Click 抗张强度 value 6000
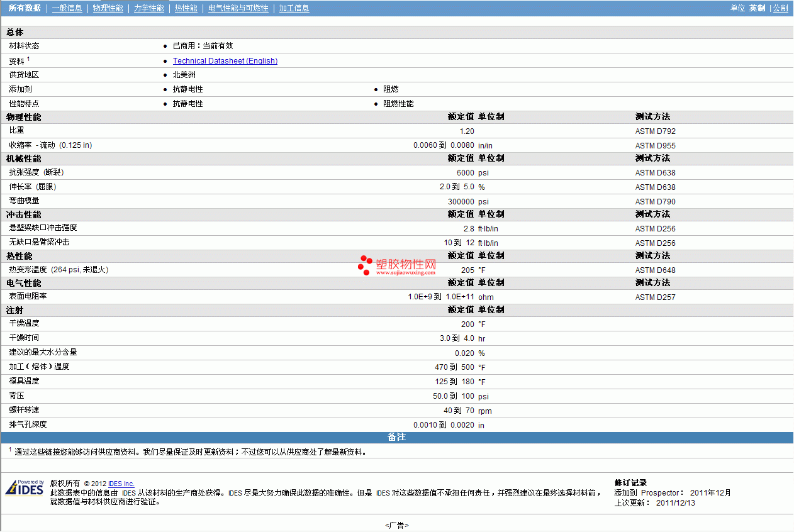Screen dimensions: 794x532 [x=466, y=173]
